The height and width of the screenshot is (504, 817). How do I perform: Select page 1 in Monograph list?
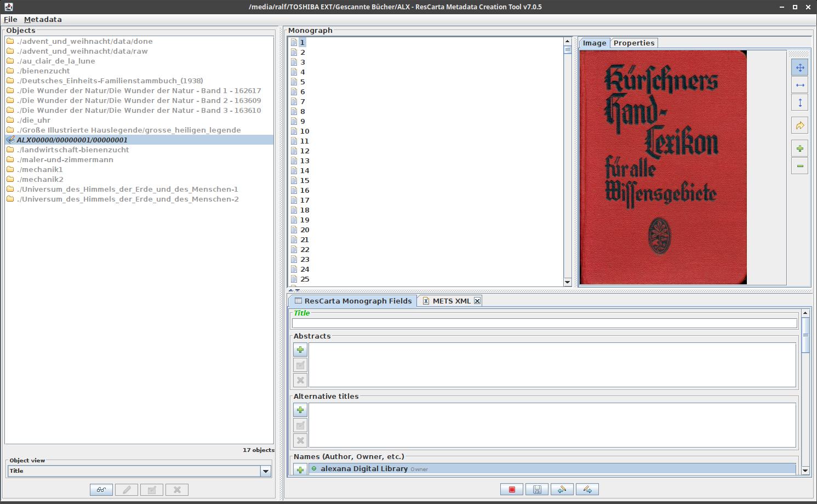(302, 42)
